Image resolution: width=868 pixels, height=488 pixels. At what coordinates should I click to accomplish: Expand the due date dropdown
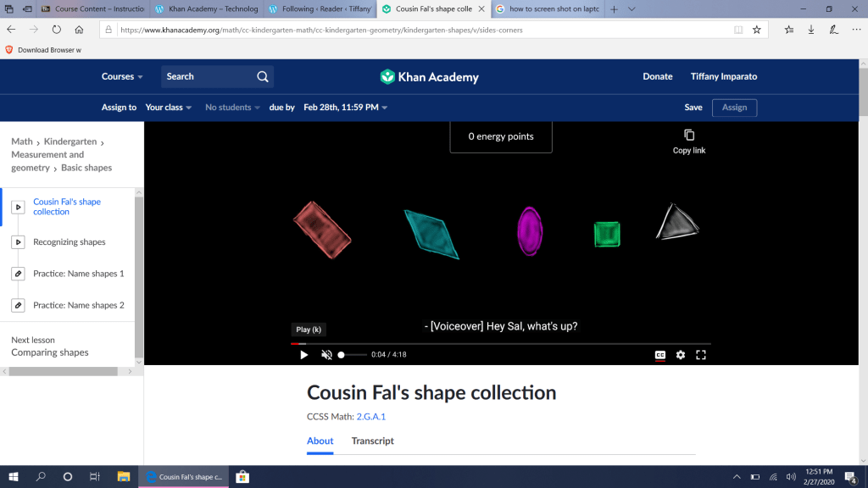click(x=346, y=108)
